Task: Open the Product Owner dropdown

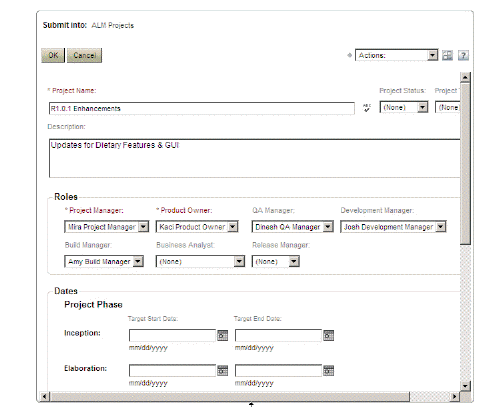Action: [x=197, y=227]
